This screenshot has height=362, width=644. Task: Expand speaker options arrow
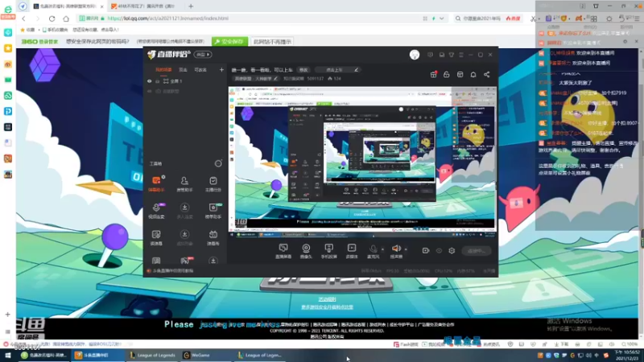[x=406, y=249]
